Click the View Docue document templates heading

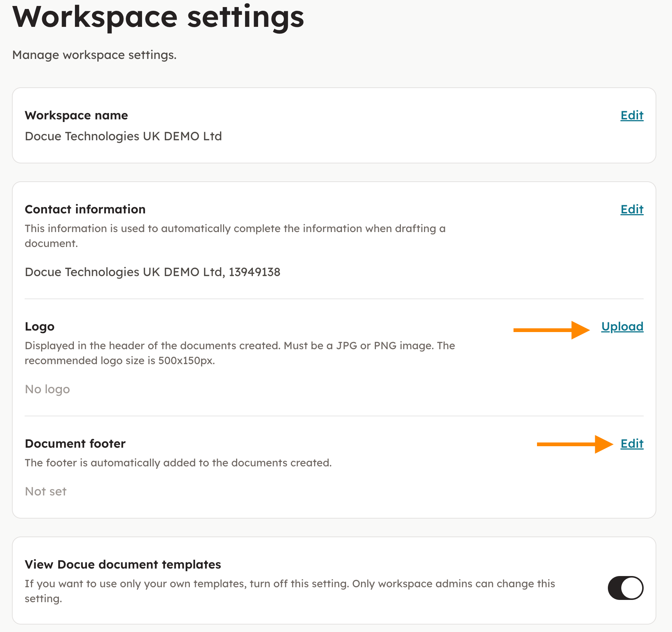coord(123,564)
